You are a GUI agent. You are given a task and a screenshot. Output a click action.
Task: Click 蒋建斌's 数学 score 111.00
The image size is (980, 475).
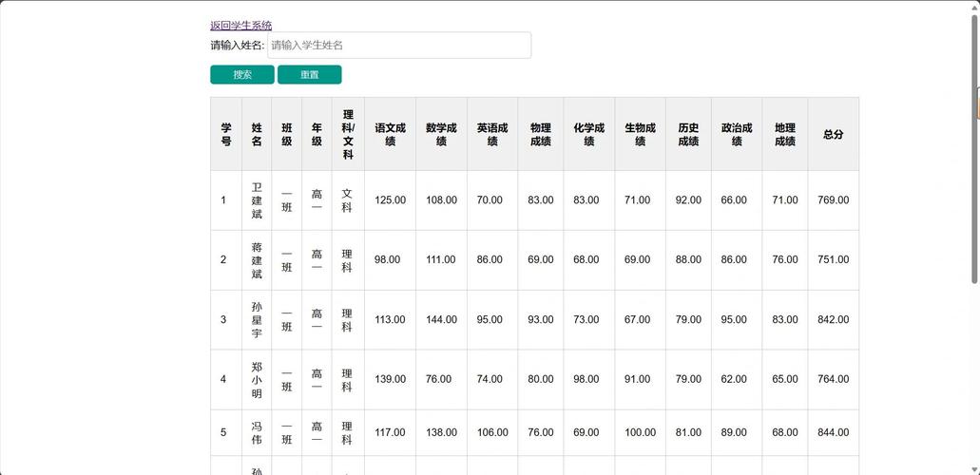point(441,260)
